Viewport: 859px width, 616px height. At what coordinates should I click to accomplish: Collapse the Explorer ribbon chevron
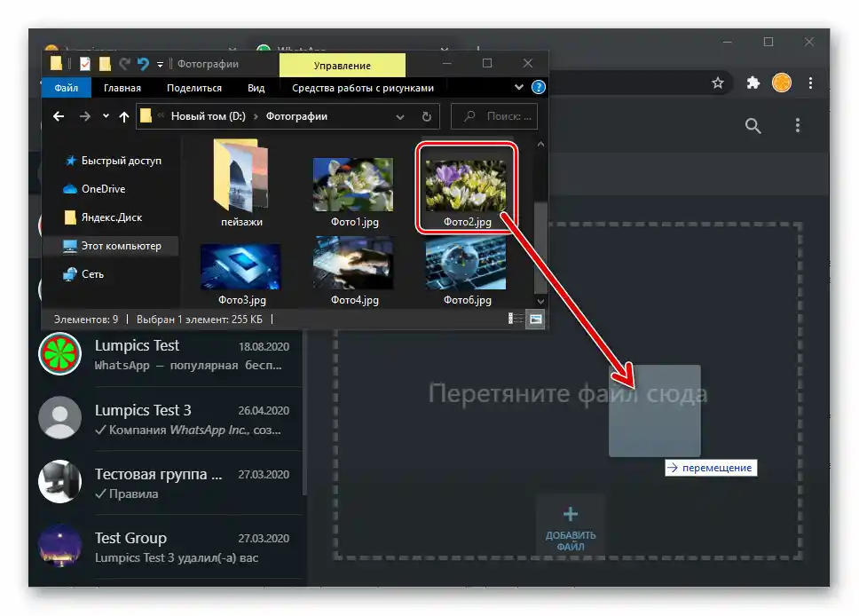pos(519,87)
